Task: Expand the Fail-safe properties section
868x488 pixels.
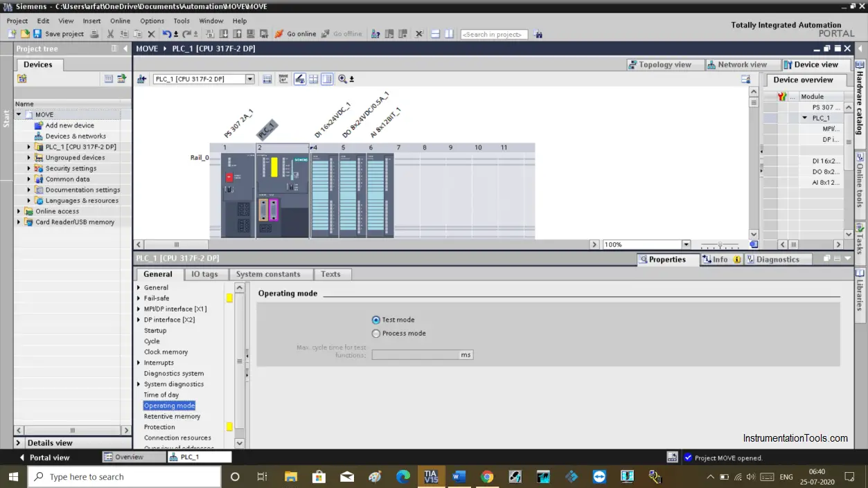Action: [139, 298]
